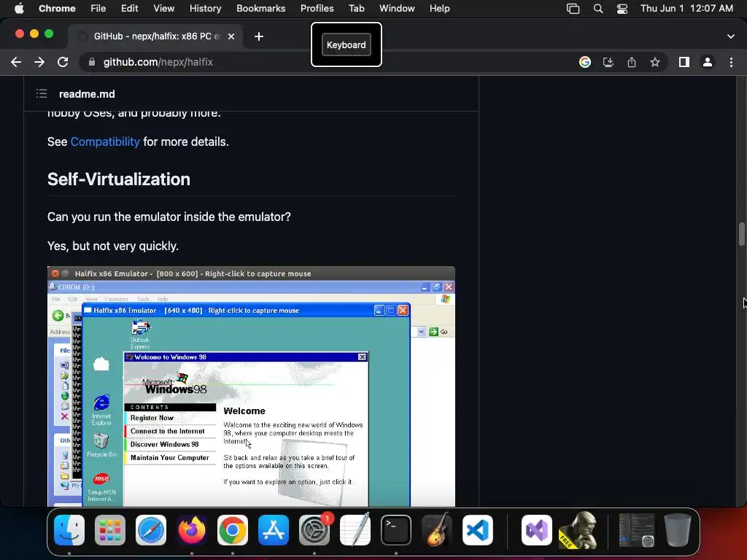This screenshot has height=560, width=747.
Task: Open Spotlight search in menu bar
Action: (598, 9)
